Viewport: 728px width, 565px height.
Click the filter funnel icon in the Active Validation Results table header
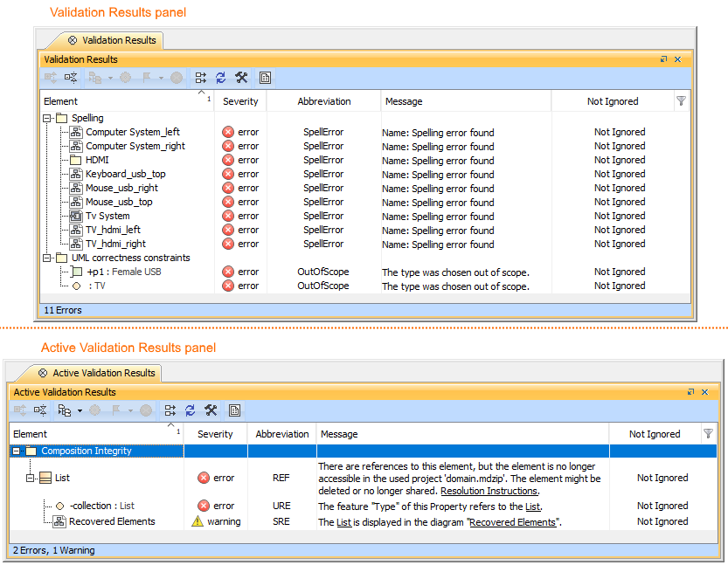(x=708, y=434)
